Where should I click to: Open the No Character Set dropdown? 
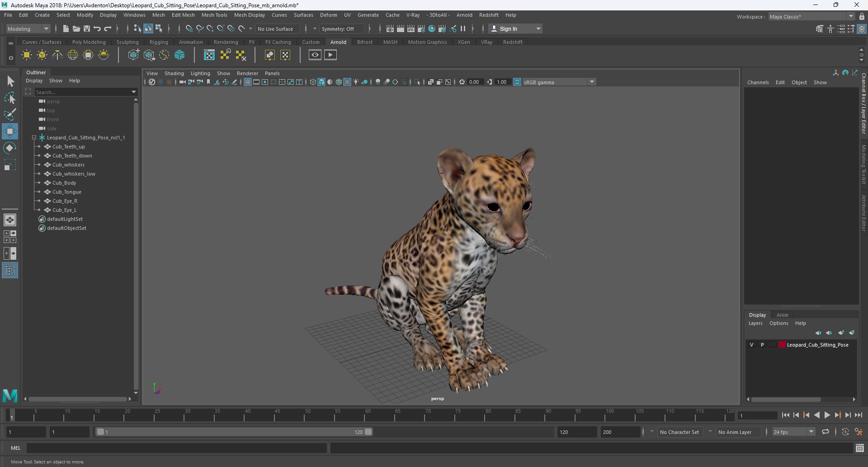679,432
